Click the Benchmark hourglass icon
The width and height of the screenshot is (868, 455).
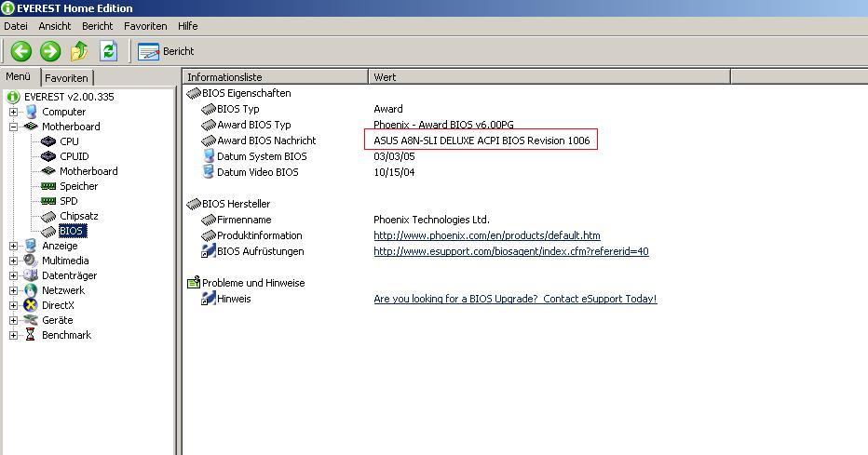[31, 335]
